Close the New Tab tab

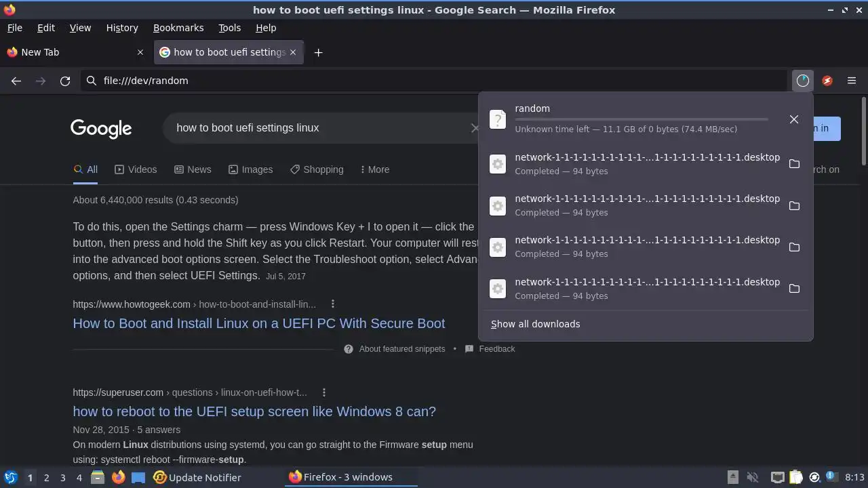pos(140,52)
